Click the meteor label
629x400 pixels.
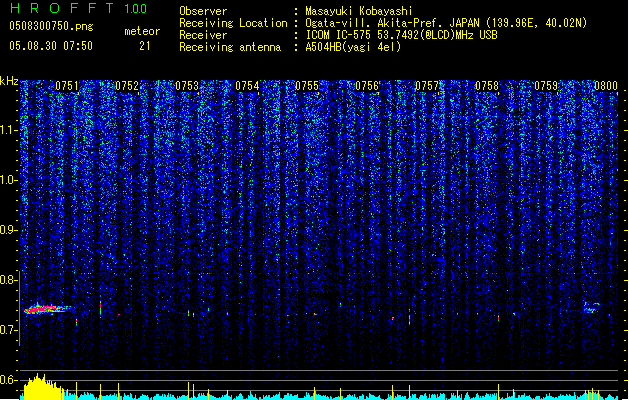(x=142, y=31)
